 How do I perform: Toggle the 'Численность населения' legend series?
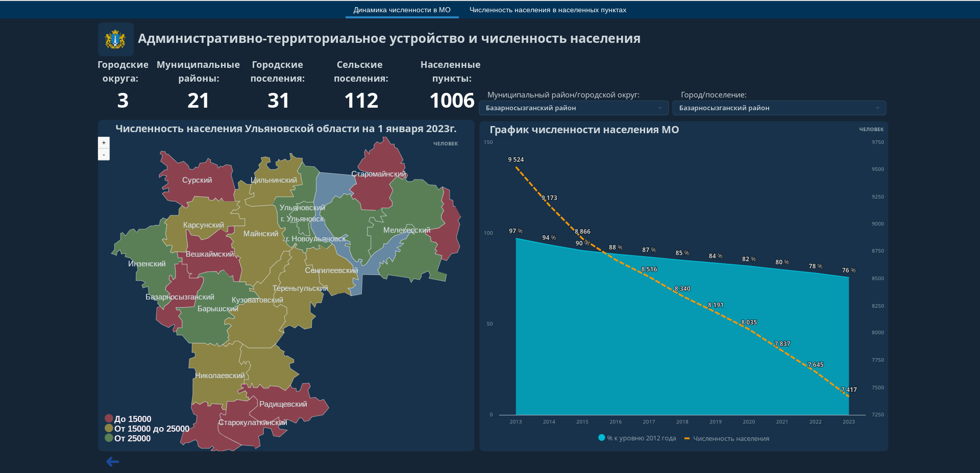727,438
